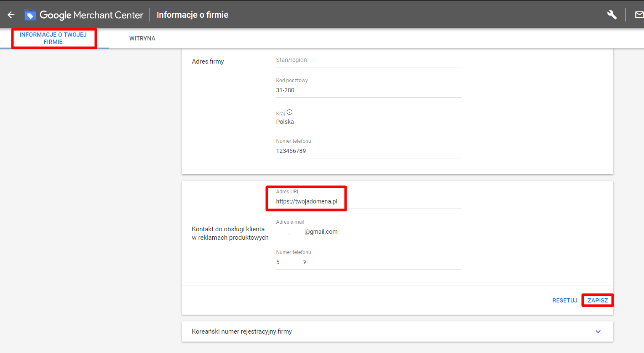Open the Kraj field showing Polska
Screen dimensions: 644x353
point(368,122)
